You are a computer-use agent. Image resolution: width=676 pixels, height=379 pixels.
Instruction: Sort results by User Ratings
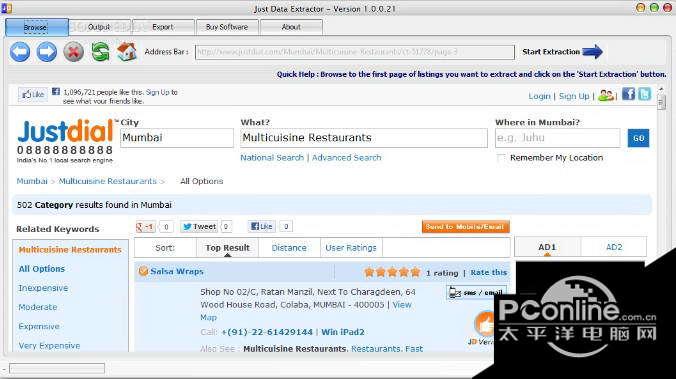pyautogui.click(x=351, y=248)
